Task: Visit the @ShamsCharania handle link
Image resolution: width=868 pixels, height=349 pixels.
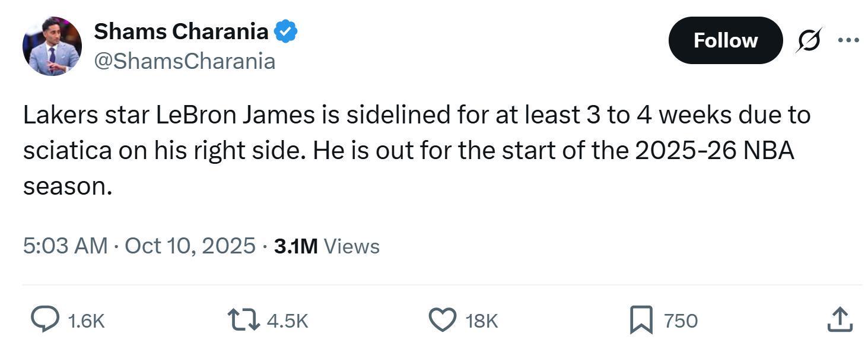Action: pos(185,61)
